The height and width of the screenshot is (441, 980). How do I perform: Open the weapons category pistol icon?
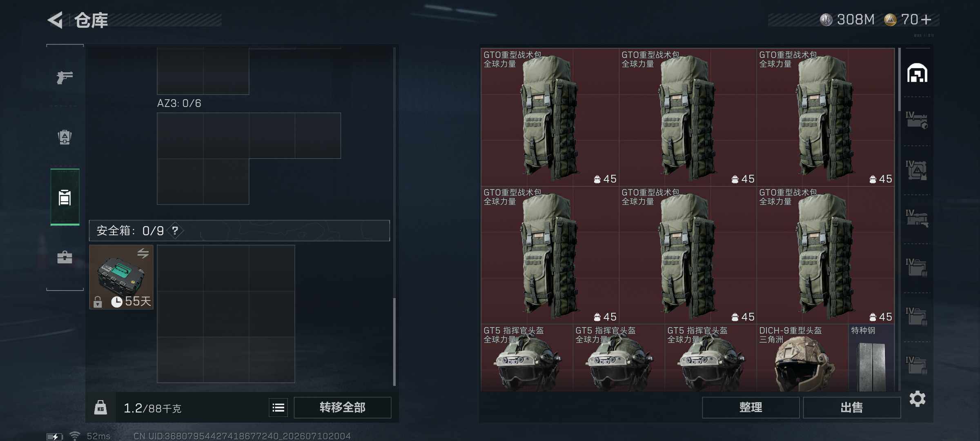pyautogui.click(x=65, y=77)
